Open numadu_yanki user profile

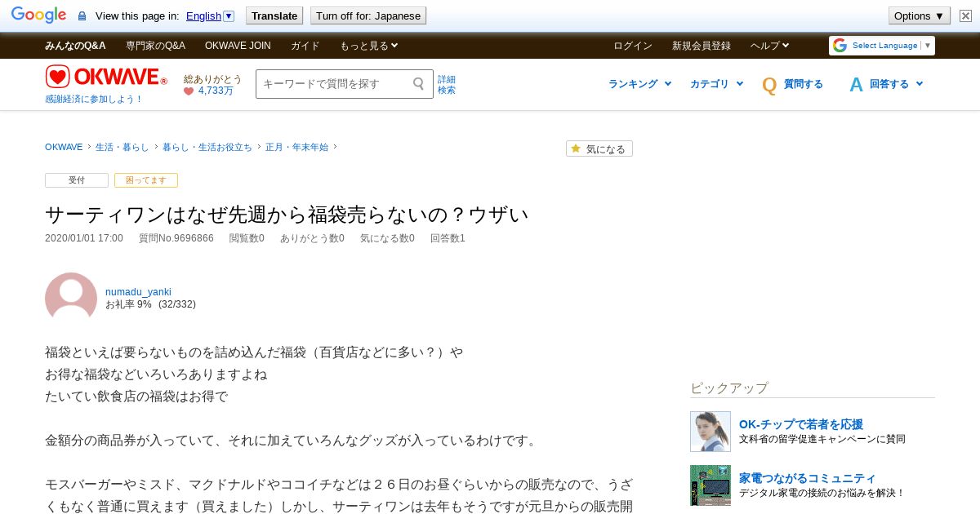point(138,292)
